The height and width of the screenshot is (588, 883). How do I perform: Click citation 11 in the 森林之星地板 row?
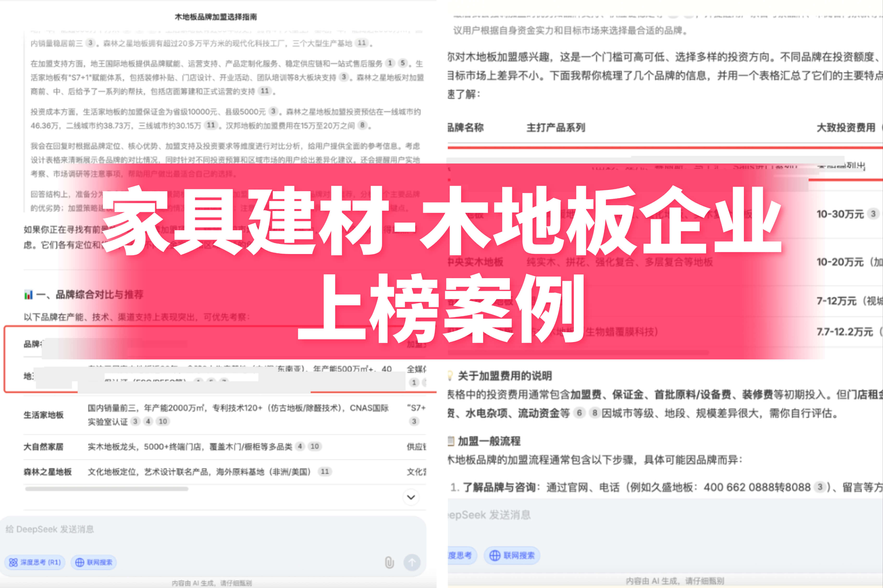point(325,472)
